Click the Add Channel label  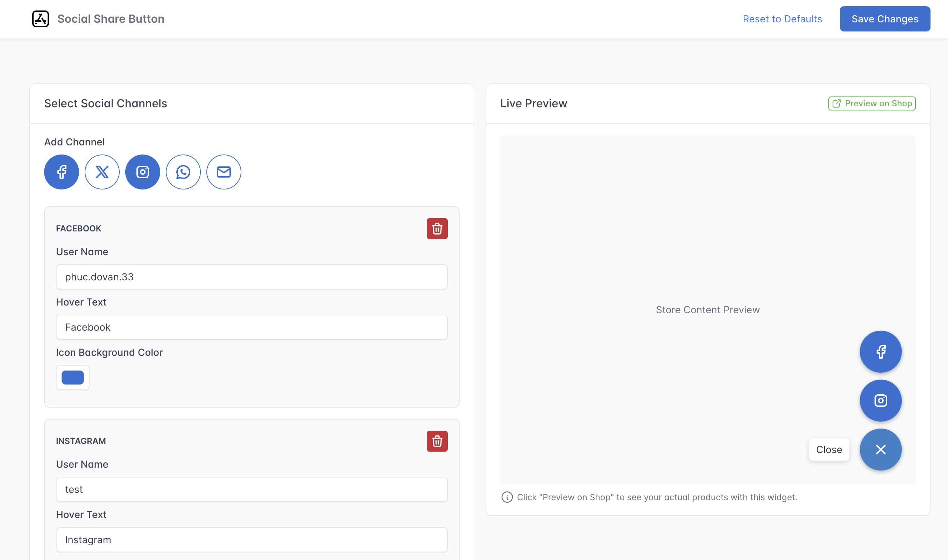[x=75, y=142]
